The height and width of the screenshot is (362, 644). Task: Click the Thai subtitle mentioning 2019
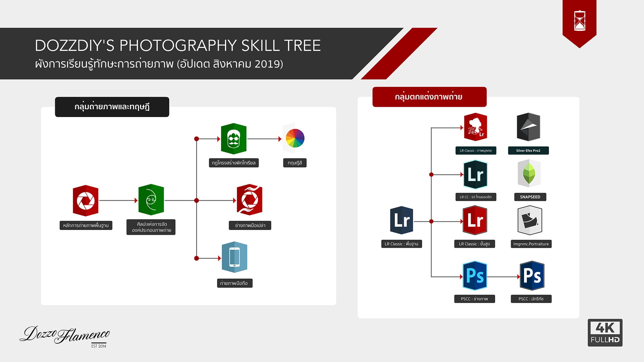[x=159, y=64]
